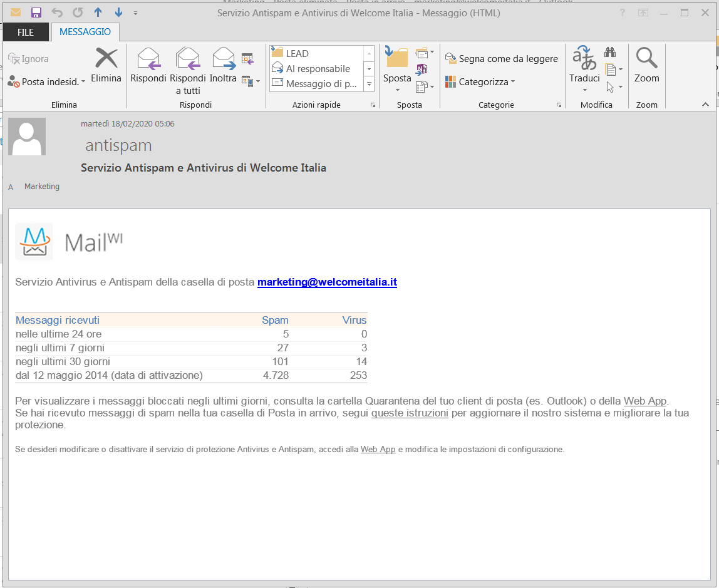Viewport: 719px width, 588px height.
Task: Reply with a meeting request icon
Action: (x=247, y=59)
